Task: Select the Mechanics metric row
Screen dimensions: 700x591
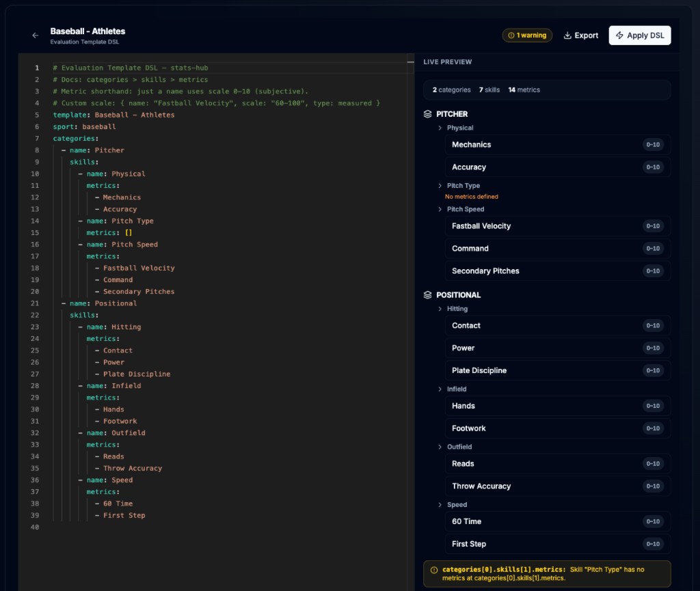Action: pyautogui.click(x=558, y=145)
